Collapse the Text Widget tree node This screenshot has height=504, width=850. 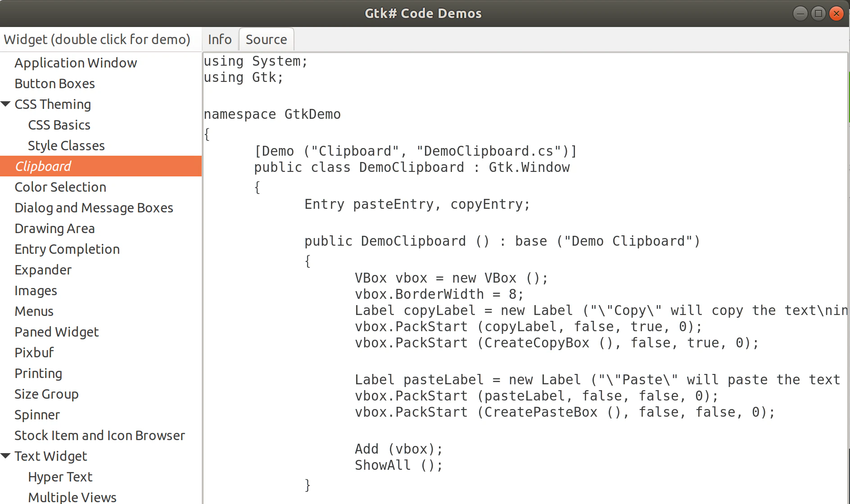[x=6, y=456]
